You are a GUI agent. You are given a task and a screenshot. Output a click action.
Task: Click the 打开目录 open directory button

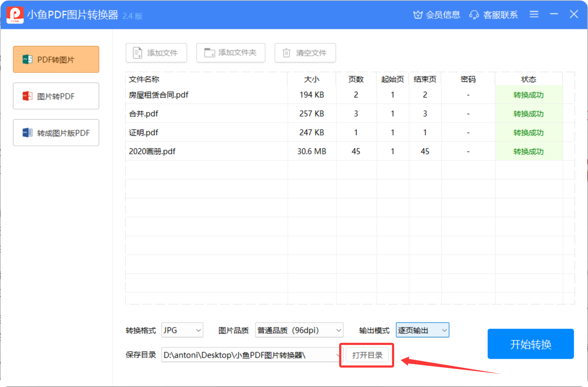(x=366, y=355)
